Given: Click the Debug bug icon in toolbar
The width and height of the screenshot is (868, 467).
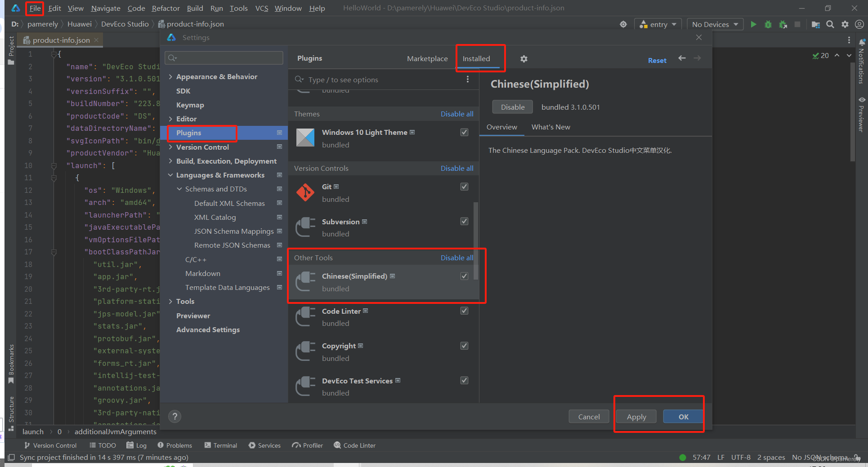Looking at the screenshot, I should [768, 24].
